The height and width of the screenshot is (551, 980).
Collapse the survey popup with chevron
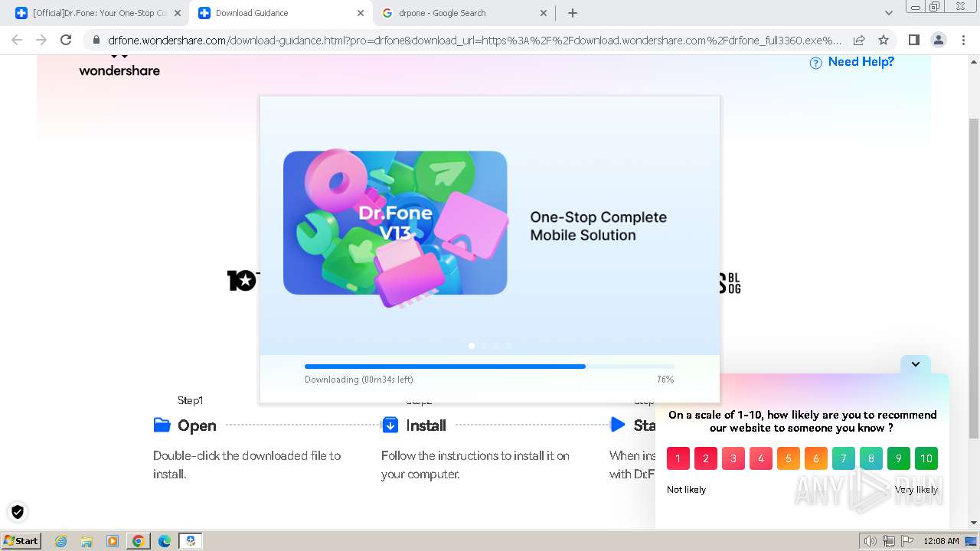pyautogui.click(x=916, y=364)
